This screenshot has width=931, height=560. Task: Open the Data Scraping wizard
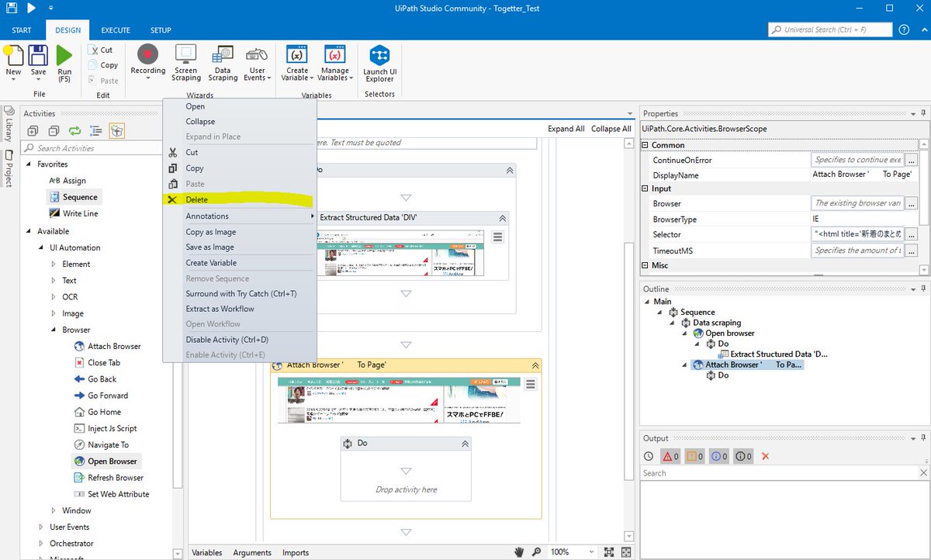click(223, 62)
